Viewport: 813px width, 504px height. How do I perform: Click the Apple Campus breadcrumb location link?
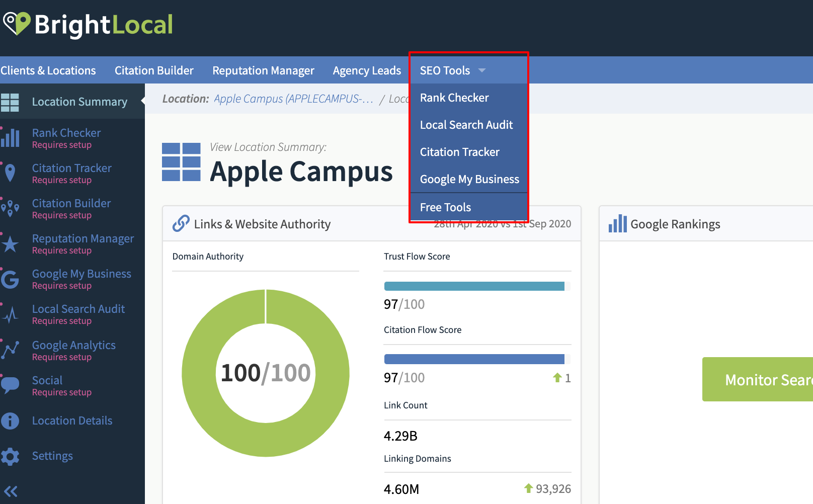point(293,99)
